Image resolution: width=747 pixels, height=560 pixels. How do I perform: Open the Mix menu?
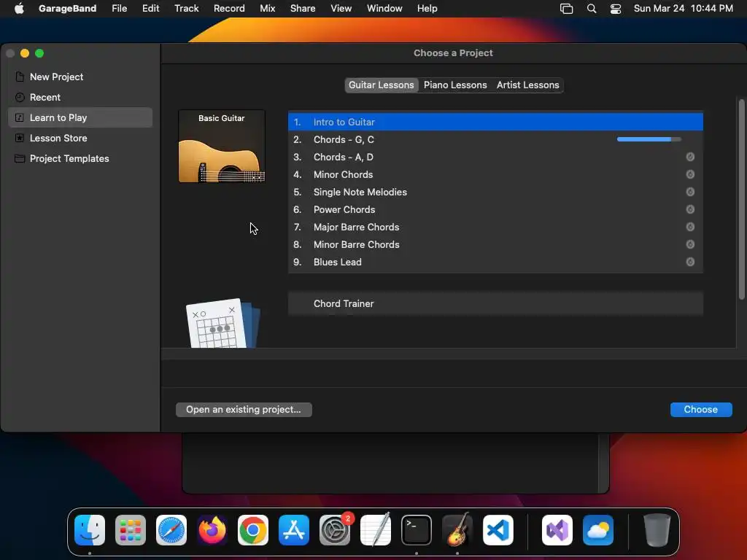click(x=267, y=9)
